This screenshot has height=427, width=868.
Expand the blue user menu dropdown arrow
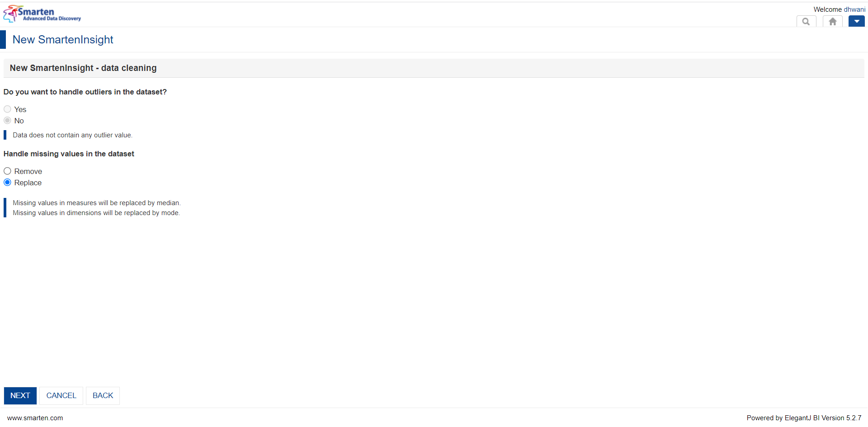856,21
